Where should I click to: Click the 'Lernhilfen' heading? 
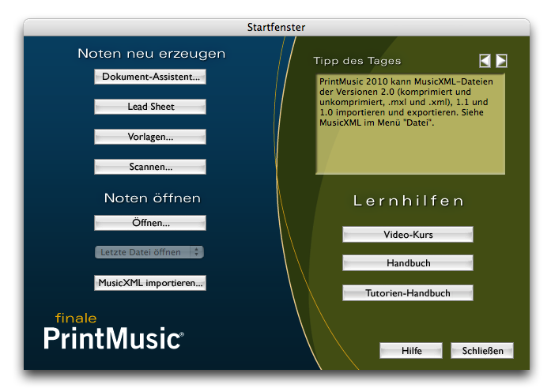(409, 201)
